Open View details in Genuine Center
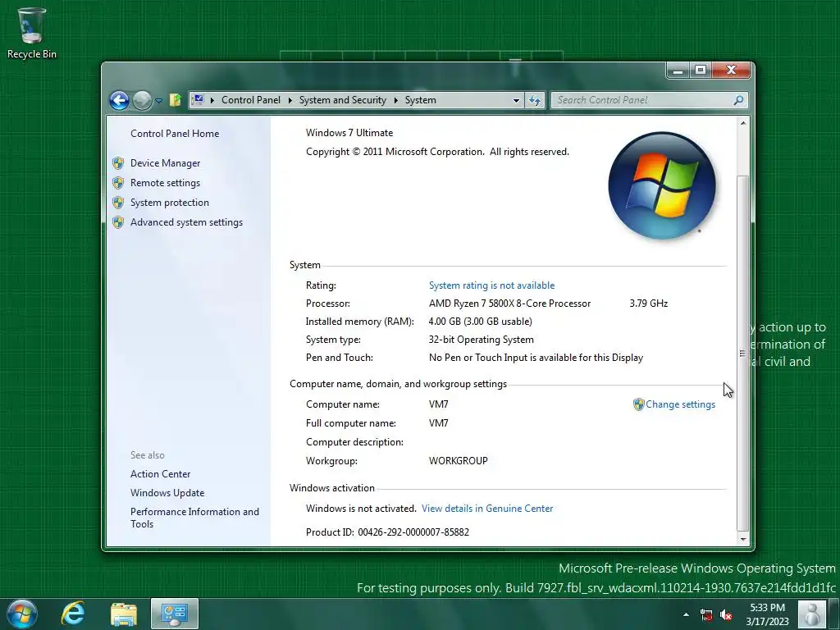Screen dimensions: 840x630 click(x=487, y=509)
